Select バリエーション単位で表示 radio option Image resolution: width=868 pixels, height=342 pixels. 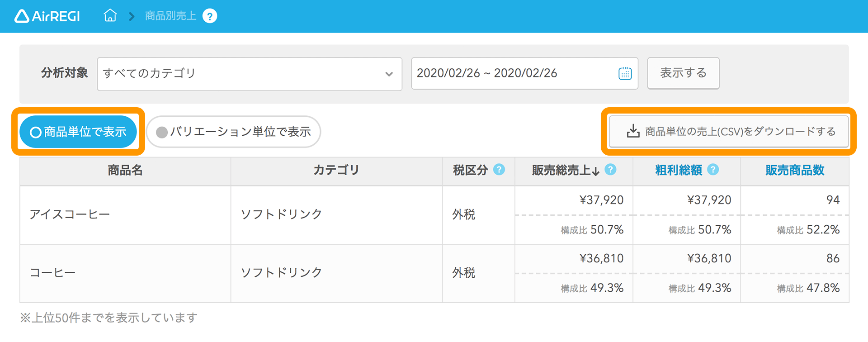pos(233,132)
